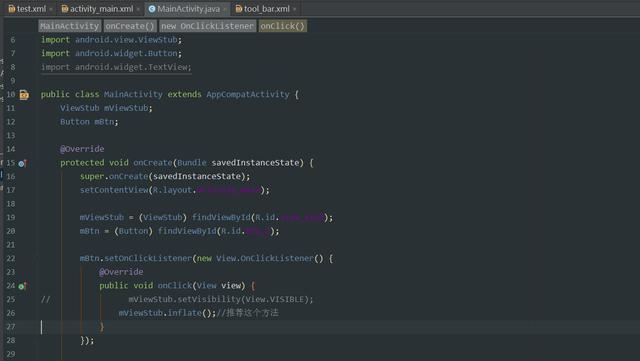Click the closing brace on line 27
The height and width of the screenshot is (361, 640).
[x=102, y=327]
